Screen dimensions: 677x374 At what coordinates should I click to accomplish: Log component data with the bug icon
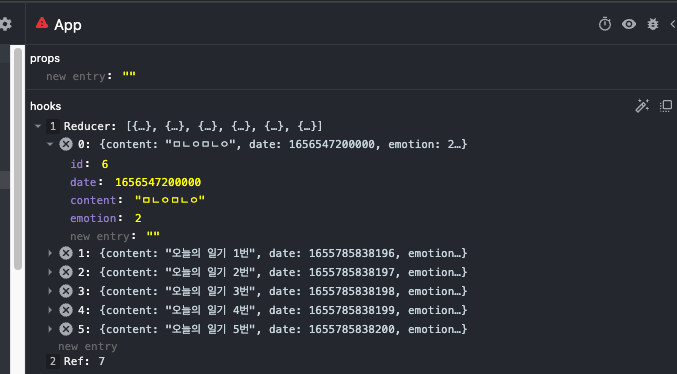click(x=653, y=24)
